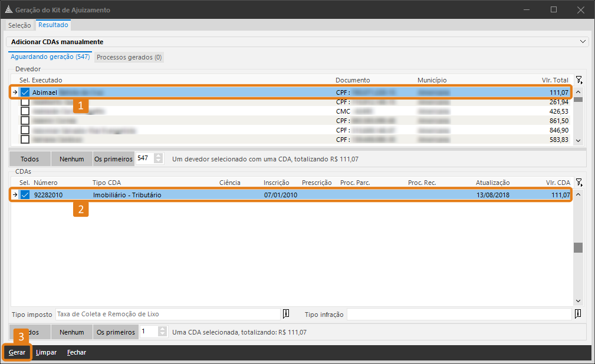Screen dimensions: 595x364
Task: Click the Gerar button
Action: pyautogui.click(x=17, y=352)
